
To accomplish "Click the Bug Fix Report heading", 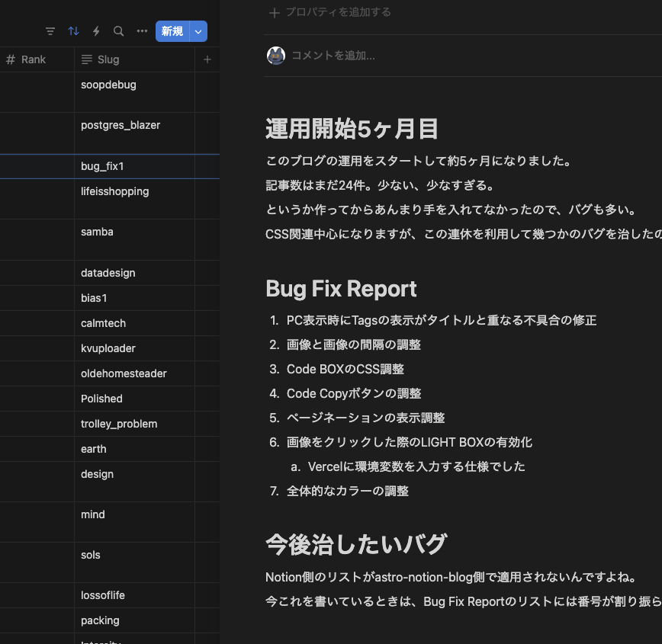I will [341, 289].
